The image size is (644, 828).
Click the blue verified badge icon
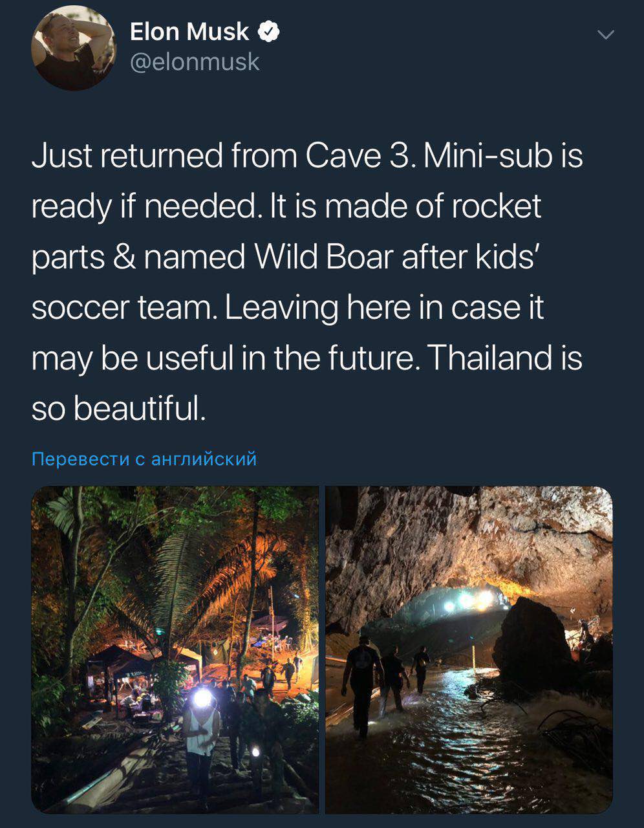[268, 31]
